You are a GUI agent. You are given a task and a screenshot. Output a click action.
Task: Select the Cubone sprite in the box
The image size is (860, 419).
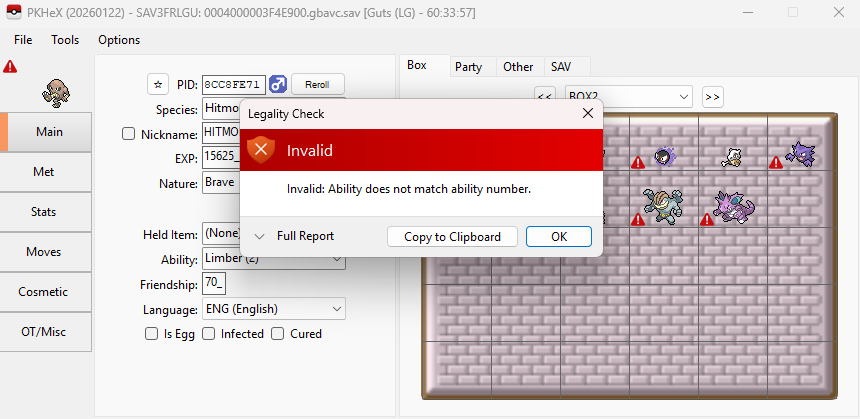(732, 157)
